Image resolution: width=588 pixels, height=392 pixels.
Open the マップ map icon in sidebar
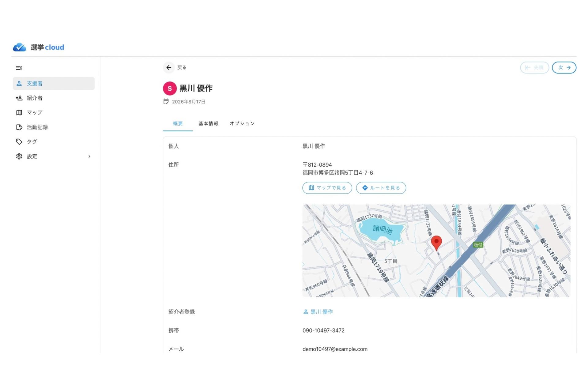pyautogui.click(x=19, y=113)
